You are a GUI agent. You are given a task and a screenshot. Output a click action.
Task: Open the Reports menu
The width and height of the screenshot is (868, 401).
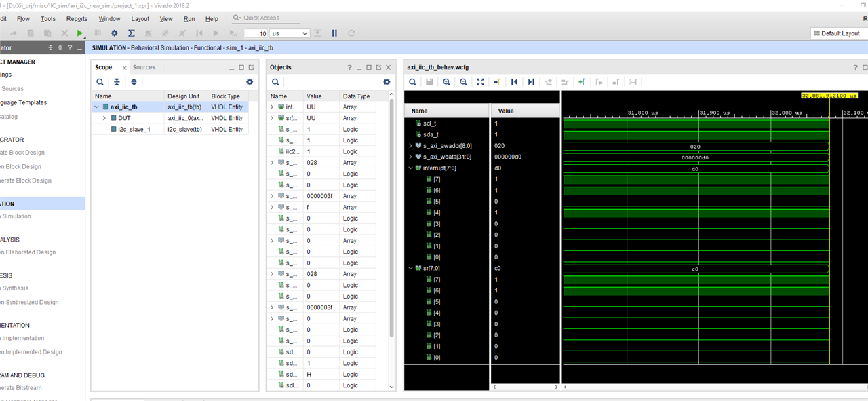77,18
